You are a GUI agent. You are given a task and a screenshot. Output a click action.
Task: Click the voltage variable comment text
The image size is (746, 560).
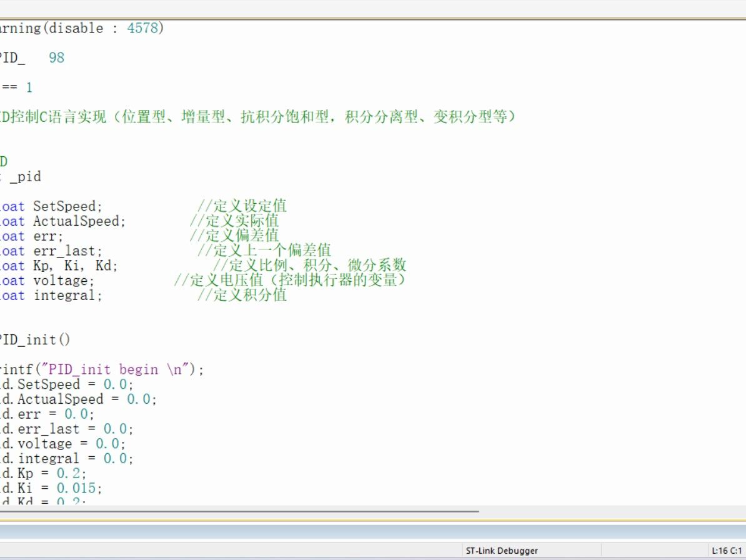pos(287,280)
